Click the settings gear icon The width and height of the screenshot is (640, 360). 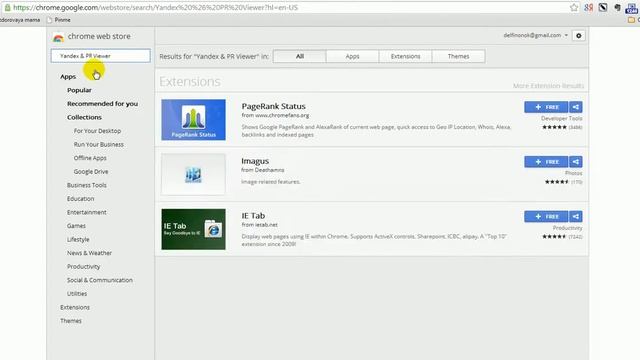(x=578, y=36)
